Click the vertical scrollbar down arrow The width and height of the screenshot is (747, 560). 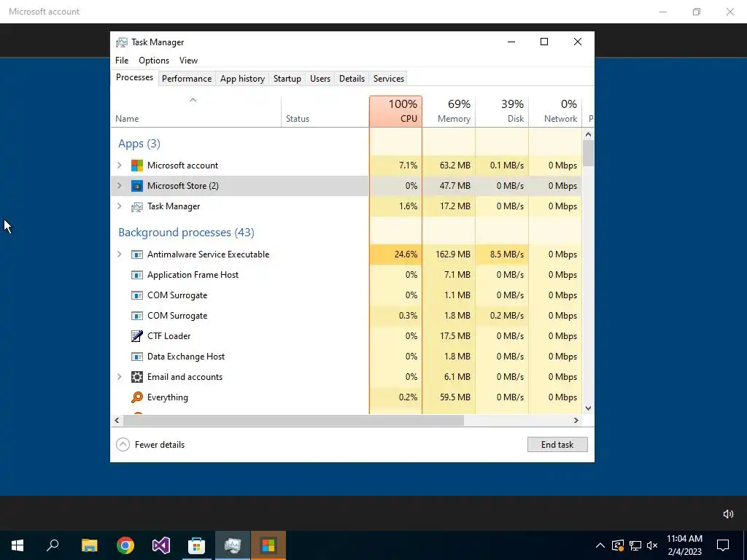pyautogui.click(x=589, y=408)
